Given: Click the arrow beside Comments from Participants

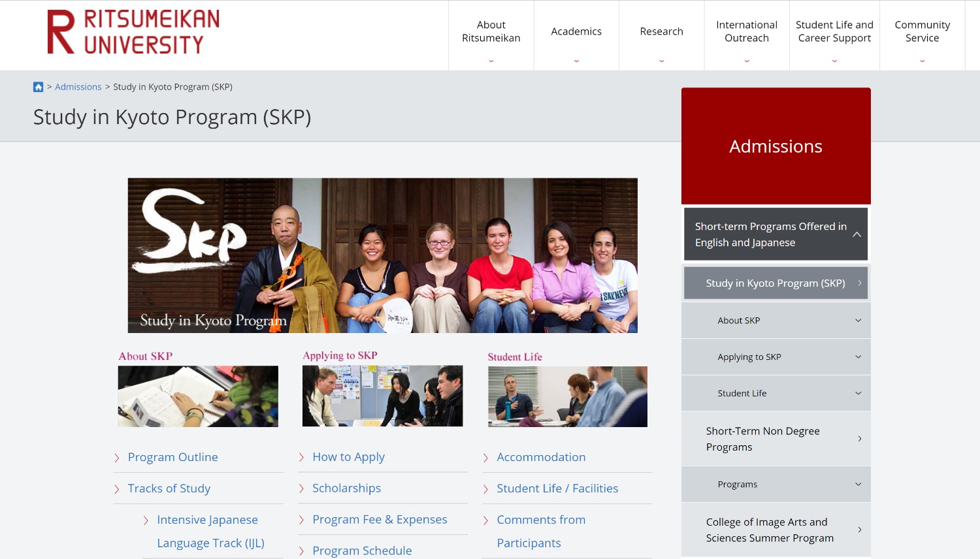Looking at the screenshot, I should tap(485, 520).
